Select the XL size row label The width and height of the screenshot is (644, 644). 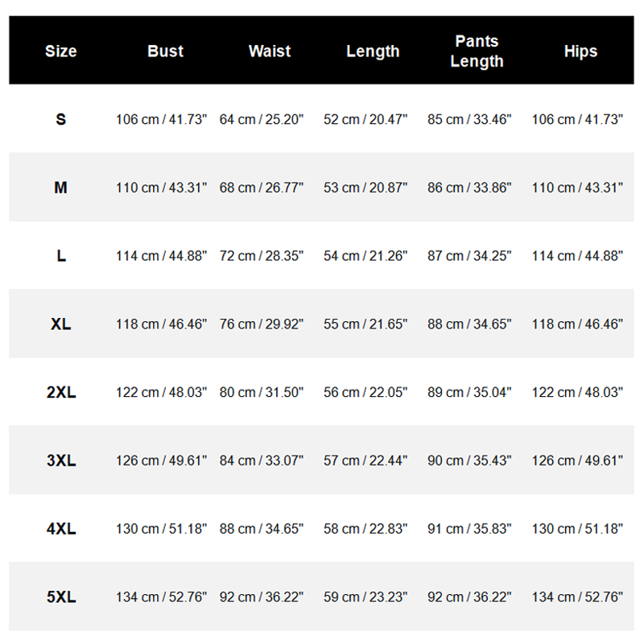point(60,324)
